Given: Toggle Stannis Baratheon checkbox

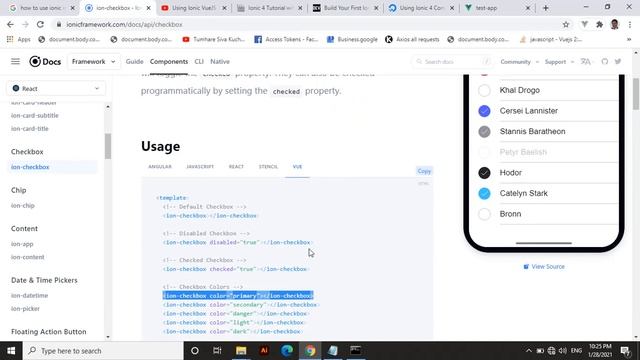Looking at the screenshot, I should coord(484,131).
